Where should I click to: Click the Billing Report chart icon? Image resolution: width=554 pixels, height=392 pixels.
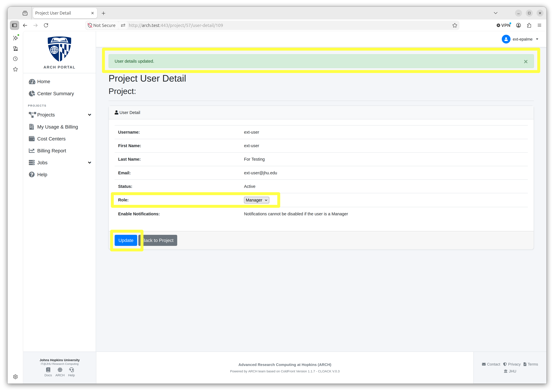pyautogui.click(x=32, y=151)
